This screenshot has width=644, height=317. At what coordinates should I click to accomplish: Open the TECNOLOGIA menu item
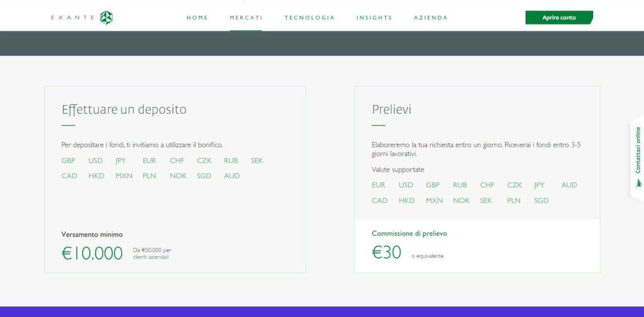point(309,18)
